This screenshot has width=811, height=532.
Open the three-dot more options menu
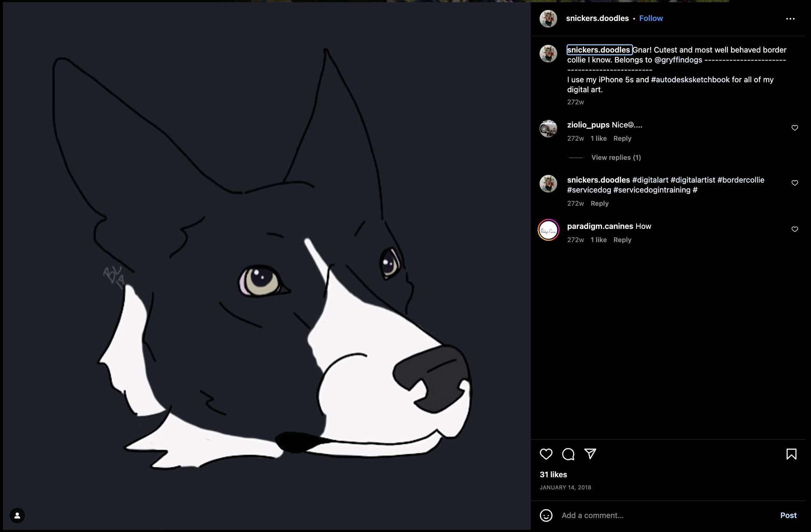coord(790,18)
